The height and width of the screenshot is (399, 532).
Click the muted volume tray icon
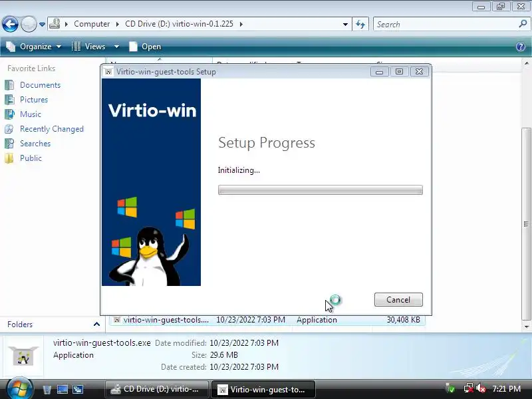[x=481, y=388]
